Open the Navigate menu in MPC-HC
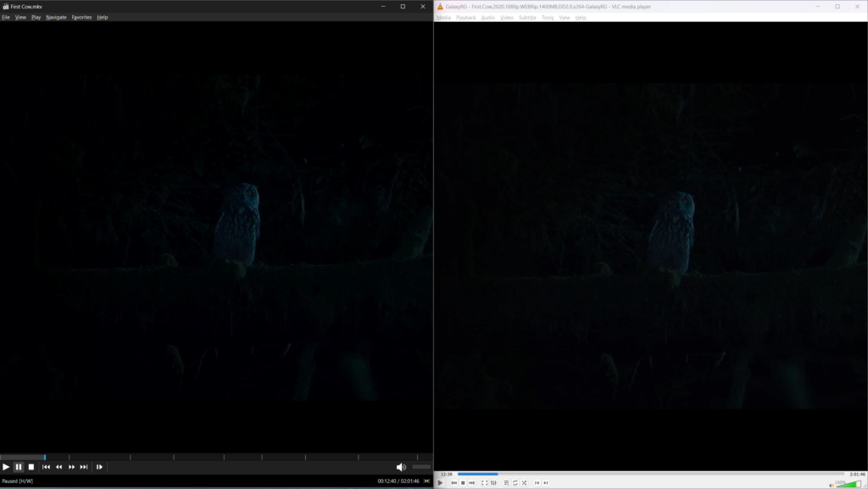This screenshot has width=868, height=489. [x=56, y=17]
